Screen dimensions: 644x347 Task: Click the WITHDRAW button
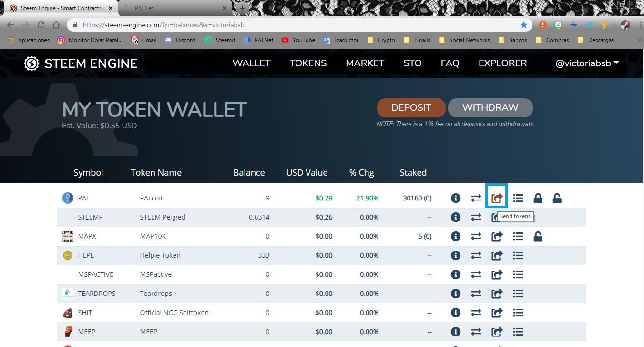coord(490,108)
